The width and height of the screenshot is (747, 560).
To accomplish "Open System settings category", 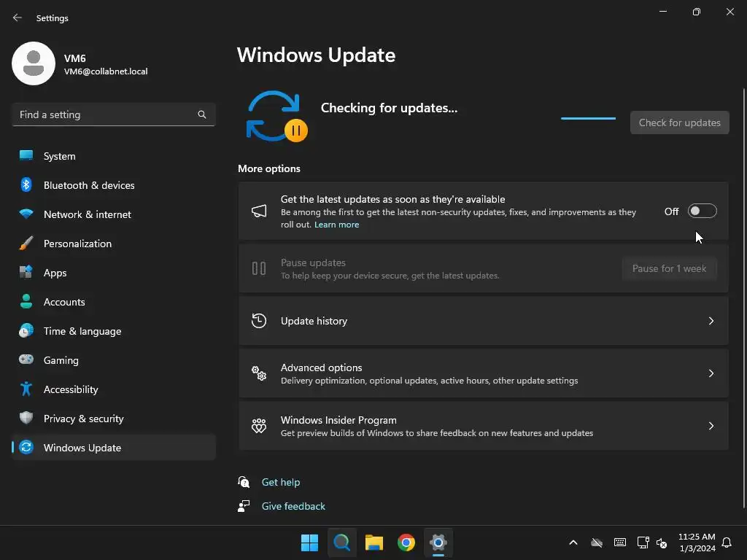I will click(x=113, y=156).
